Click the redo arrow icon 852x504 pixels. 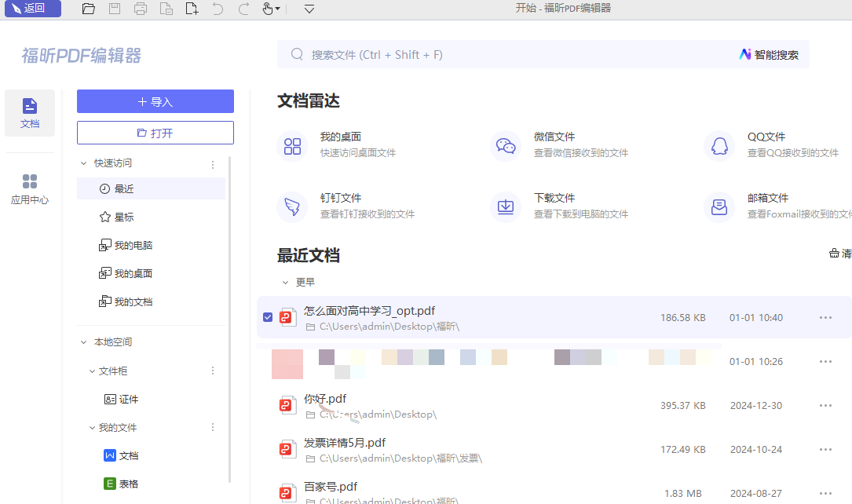[243, 9]
